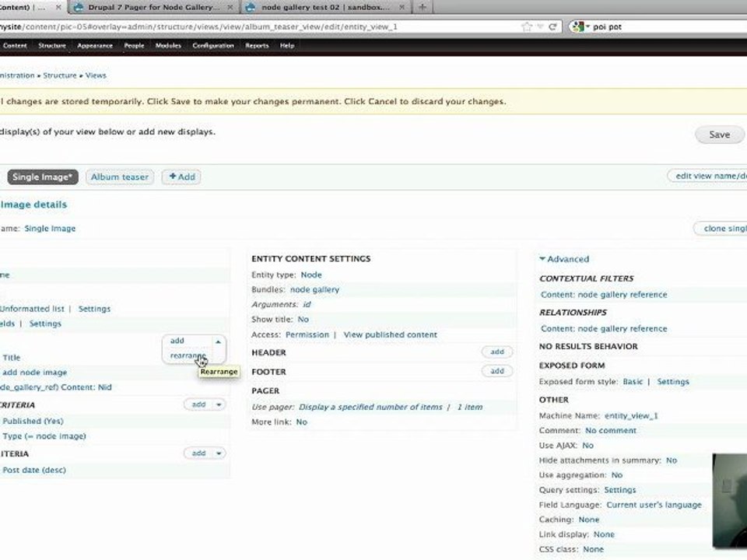
Task: Open Help admin menu
Action: coord(287,46)
